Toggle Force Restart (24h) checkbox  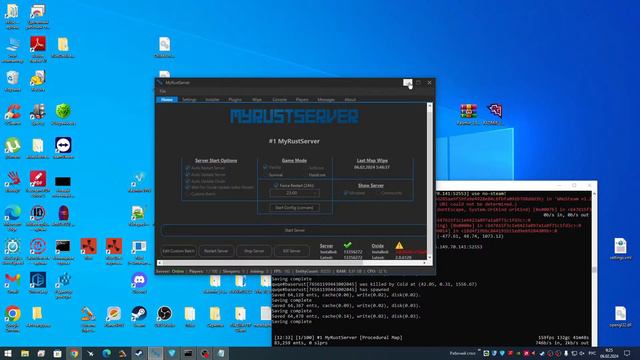tap(276, 185)
